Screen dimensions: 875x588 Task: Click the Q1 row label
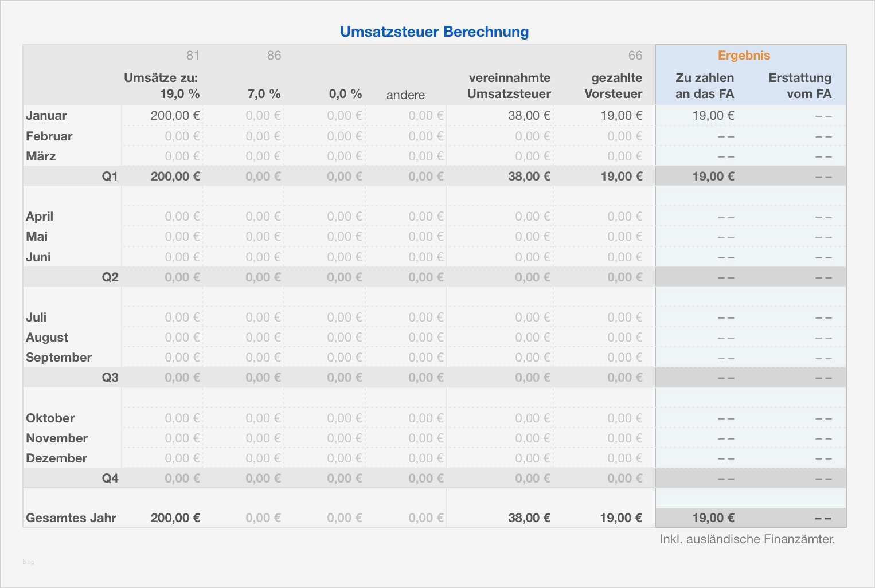[x=110, y=177]
